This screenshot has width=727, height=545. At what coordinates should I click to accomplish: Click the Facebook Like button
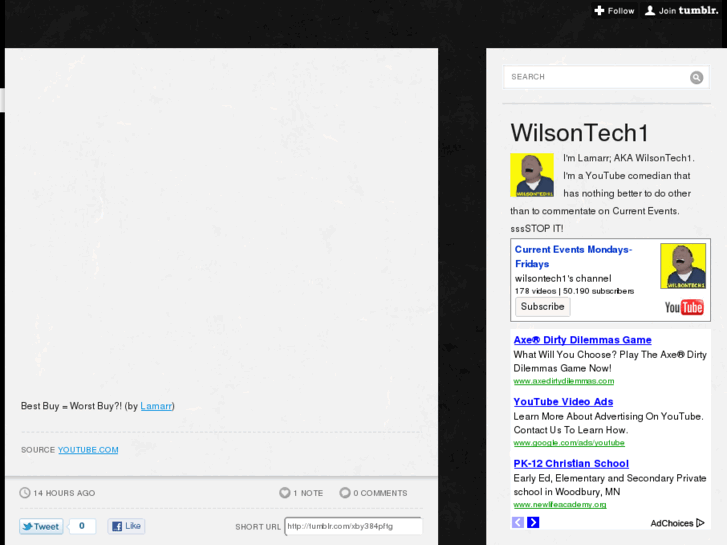pos(127,526)
